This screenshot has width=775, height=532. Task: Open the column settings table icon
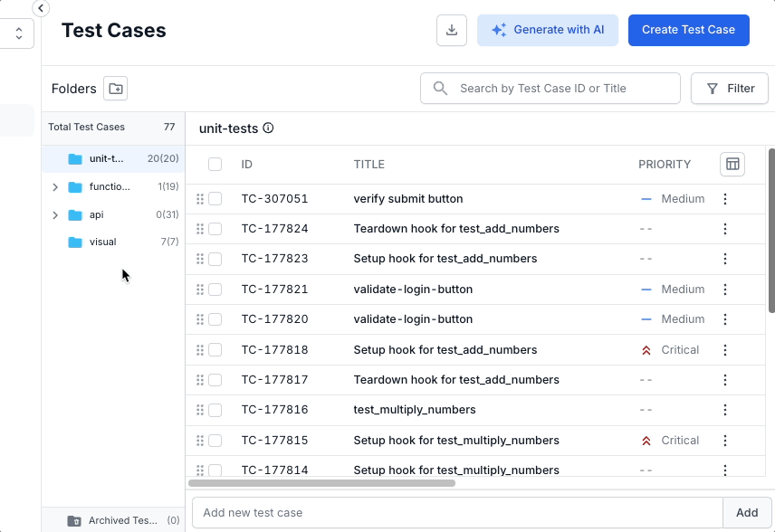click(x=732, y=165)
